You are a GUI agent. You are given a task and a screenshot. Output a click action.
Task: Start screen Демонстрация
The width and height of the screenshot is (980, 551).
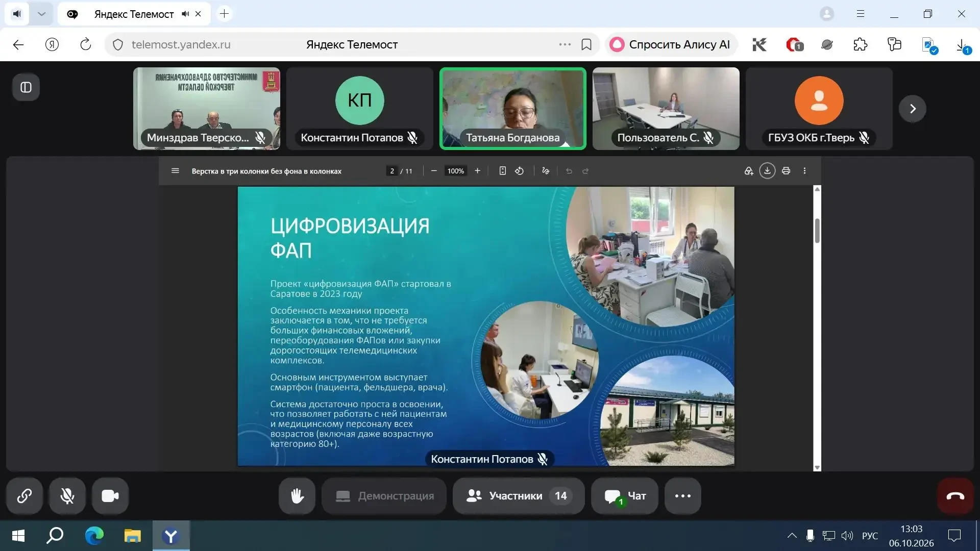384,496
